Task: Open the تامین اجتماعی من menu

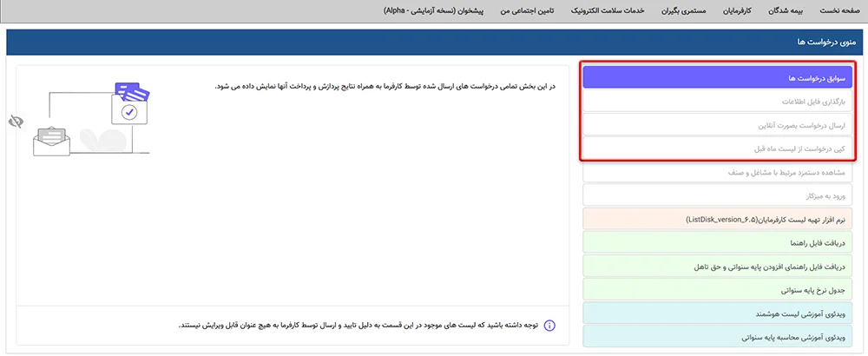Action: pos(527,11)
